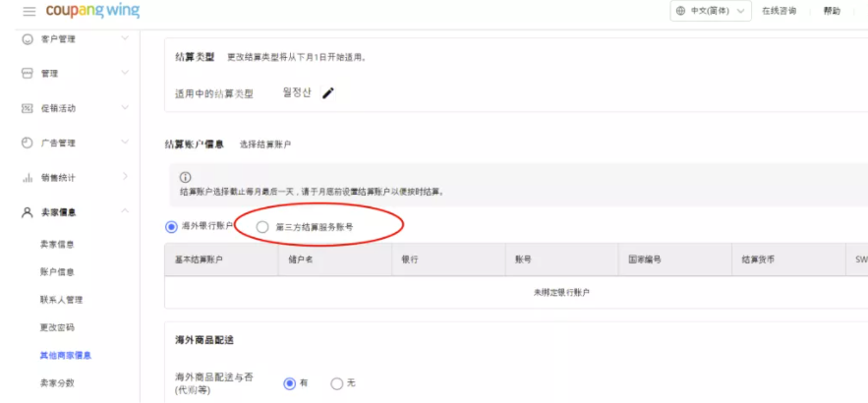Image resolution: width=868 pixels, height=403 pixels.
Task: Click the Coupang Wing logo
Action: [92, 12]
